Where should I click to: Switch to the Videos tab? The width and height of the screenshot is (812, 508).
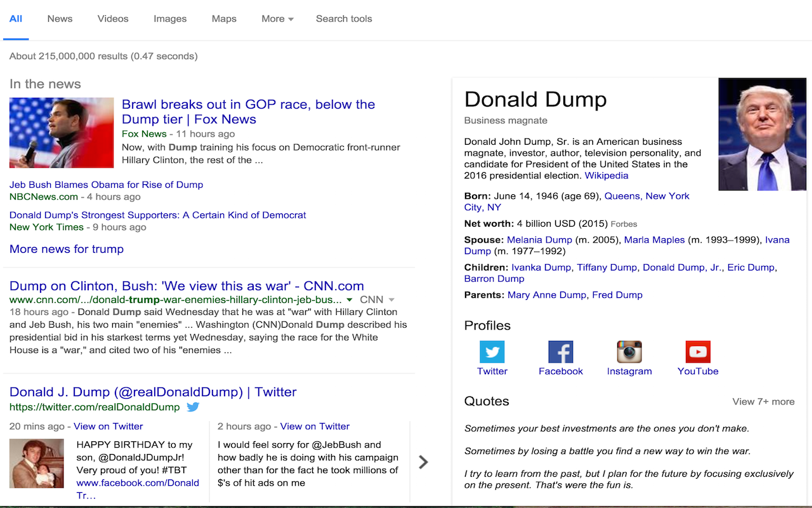(113, 19)
